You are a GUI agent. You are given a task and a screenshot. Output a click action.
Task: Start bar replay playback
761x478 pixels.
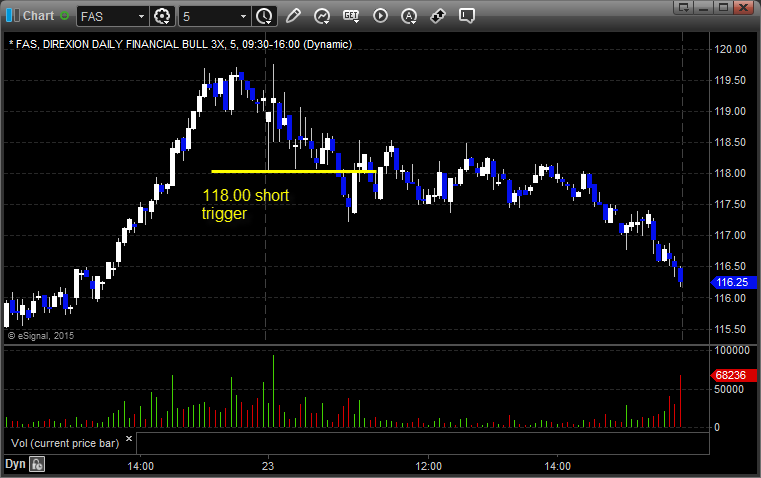[x=380, y=16]
